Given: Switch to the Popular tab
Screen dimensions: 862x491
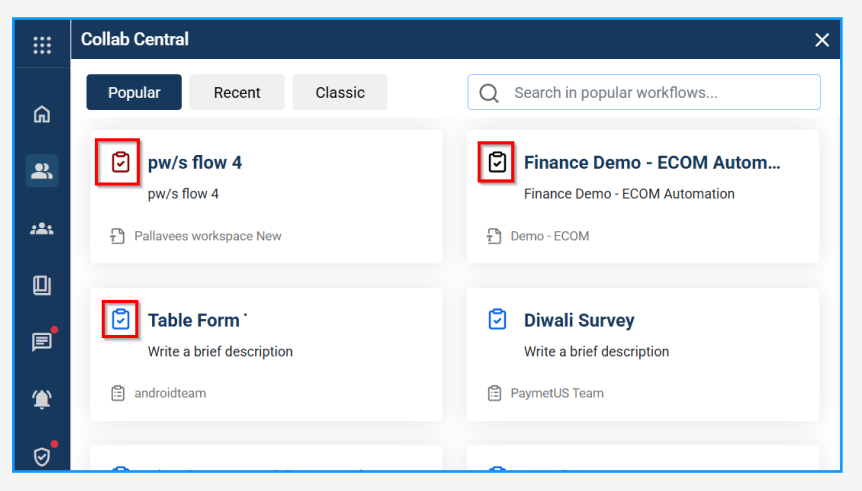Looking at the screenshot, I should (x=134, y=93).
